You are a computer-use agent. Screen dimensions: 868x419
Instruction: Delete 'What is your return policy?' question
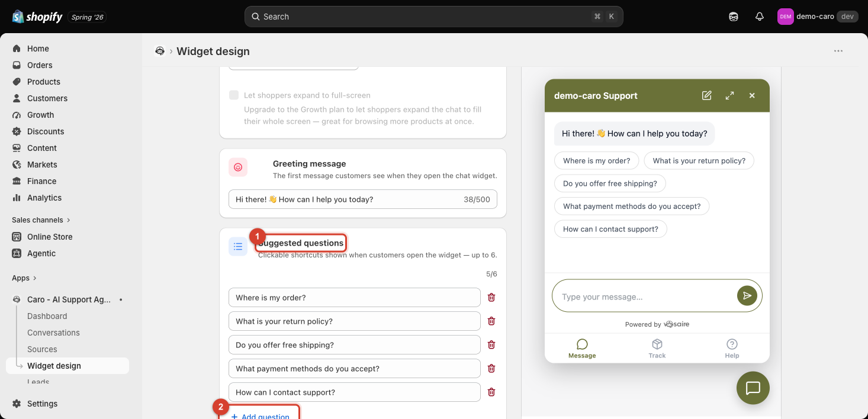[491, 321]
